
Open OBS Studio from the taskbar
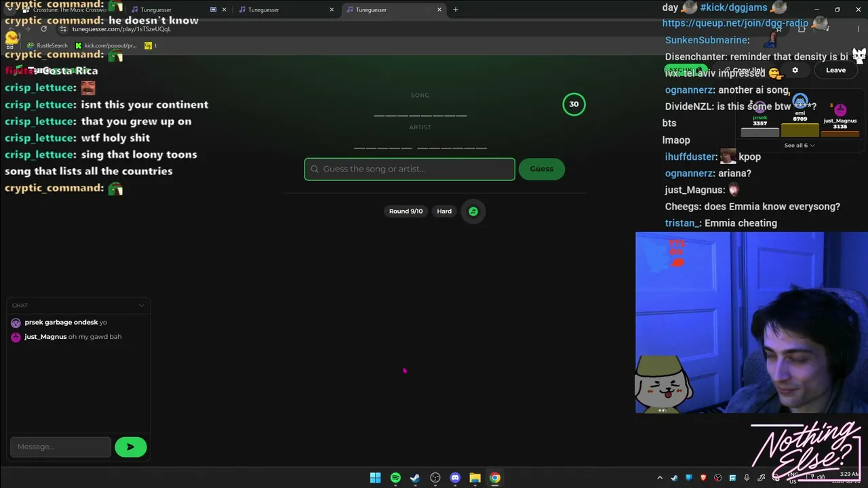click(435, 478)
